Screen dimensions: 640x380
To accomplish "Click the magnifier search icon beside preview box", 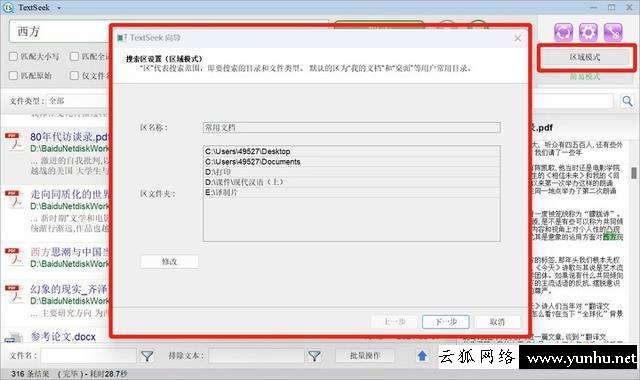I will tap(627, 101).
